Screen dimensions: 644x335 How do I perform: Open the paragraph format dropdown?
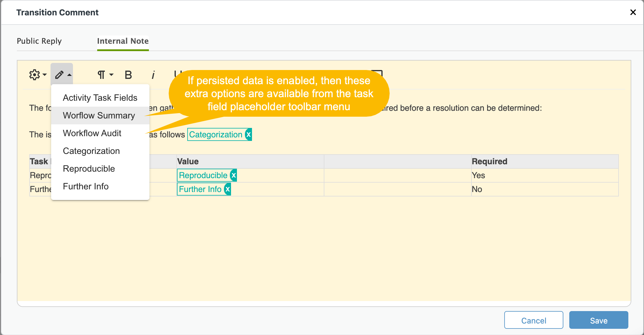click(105, 75)
